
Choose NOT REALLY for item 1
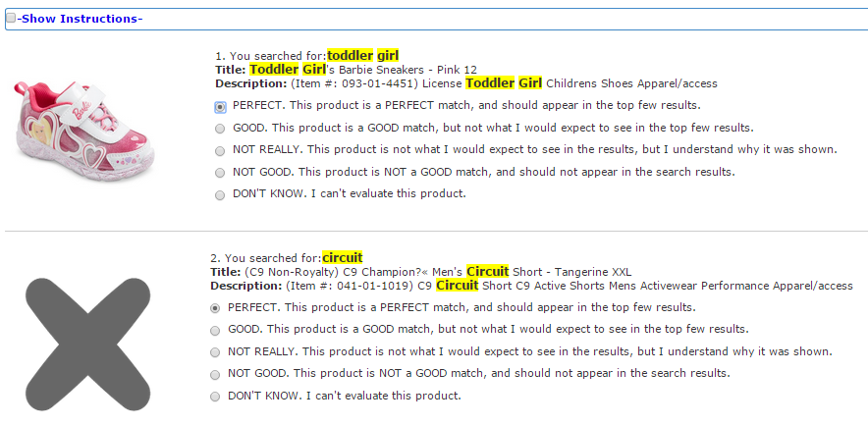220,151
